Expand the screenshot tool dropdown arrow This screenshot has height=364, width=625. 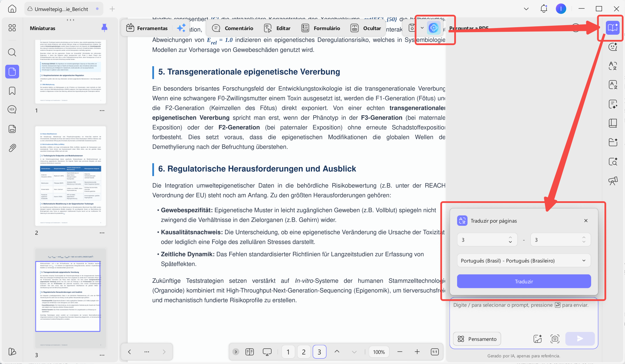[422, 28]
